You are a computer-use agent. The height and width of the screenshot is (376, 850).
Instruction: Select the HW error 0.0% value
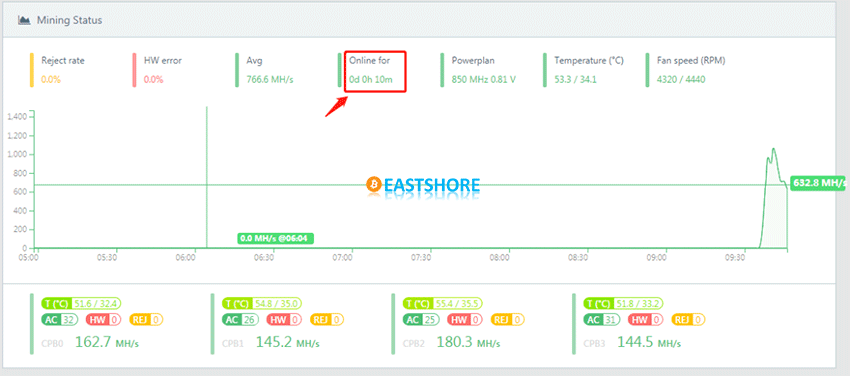[153, 80]
